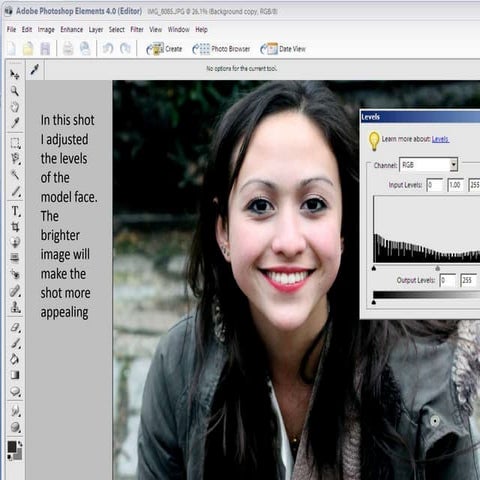Click the first Input Levels field
Screen dimensions: 480x480
click(435, 185)
